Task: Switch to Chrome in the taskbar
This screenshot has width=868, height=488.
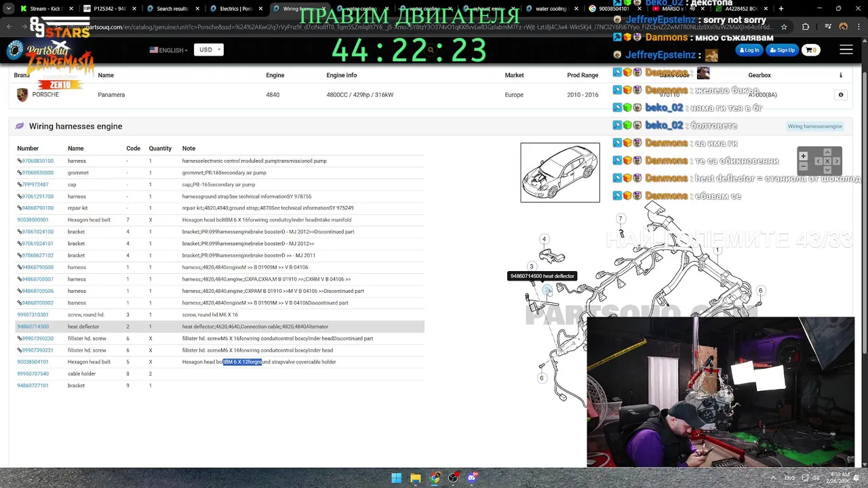Action: point(435,478)
